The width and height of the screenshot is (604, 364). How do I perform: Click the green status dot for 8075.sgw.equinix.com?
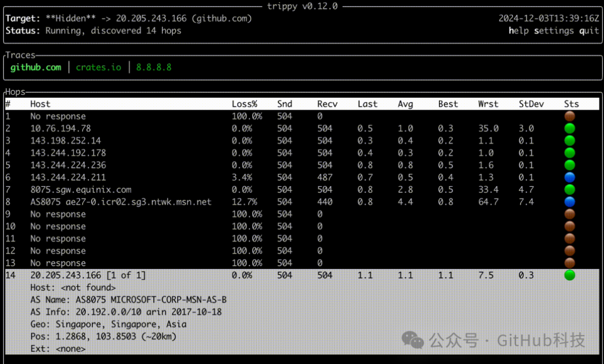[x=570, y=190]
